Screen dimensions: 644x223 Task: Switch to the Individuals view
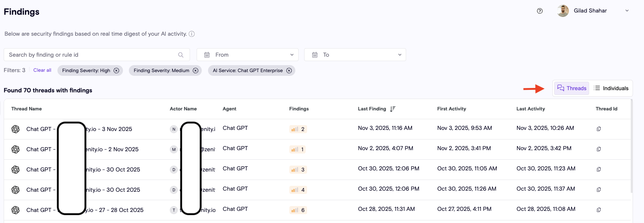coord(611,88)
